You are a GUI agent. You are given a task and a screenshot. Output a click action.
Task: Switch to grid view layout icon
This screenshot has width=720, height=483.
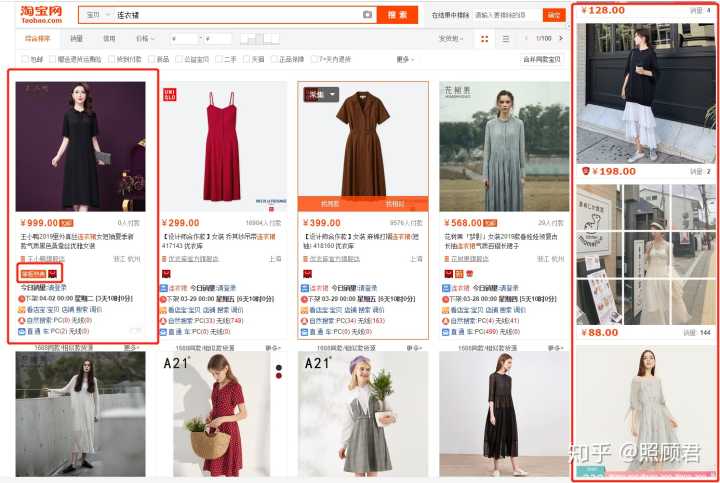point(485,39)
